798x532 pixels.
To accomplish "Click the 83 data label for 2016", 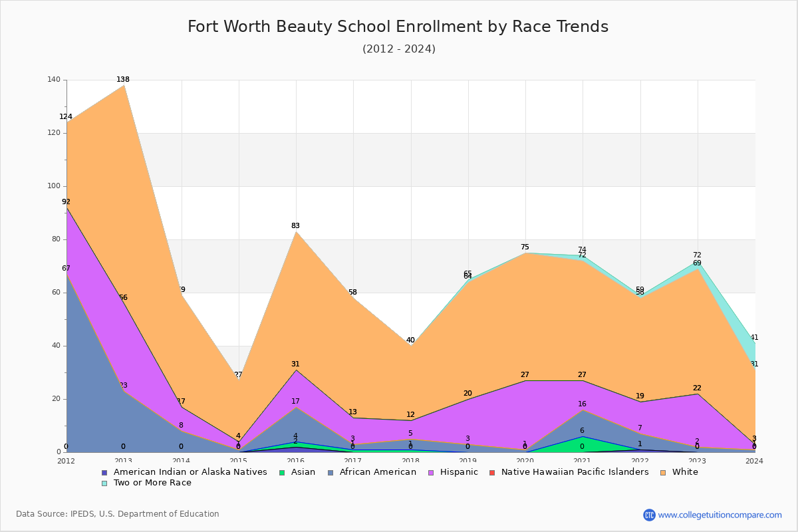I will [295, 226].
